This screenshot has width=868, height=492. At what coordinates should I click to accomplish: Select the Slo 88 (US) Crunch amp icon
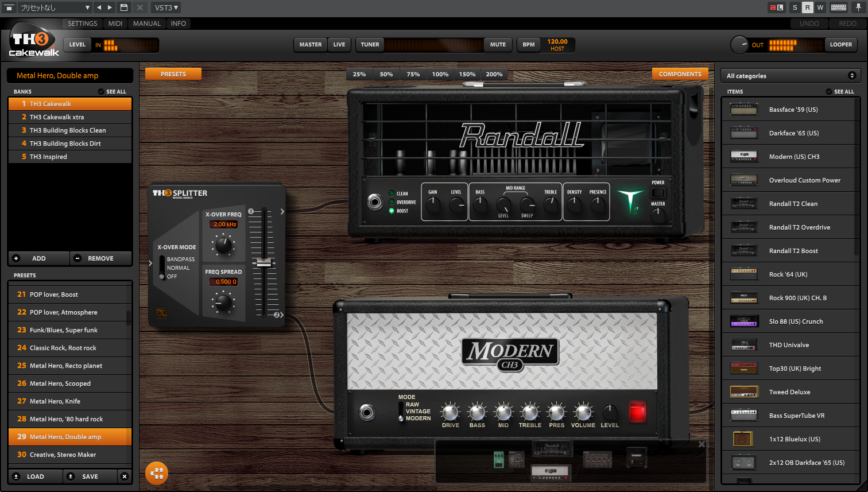coord(743,321)
